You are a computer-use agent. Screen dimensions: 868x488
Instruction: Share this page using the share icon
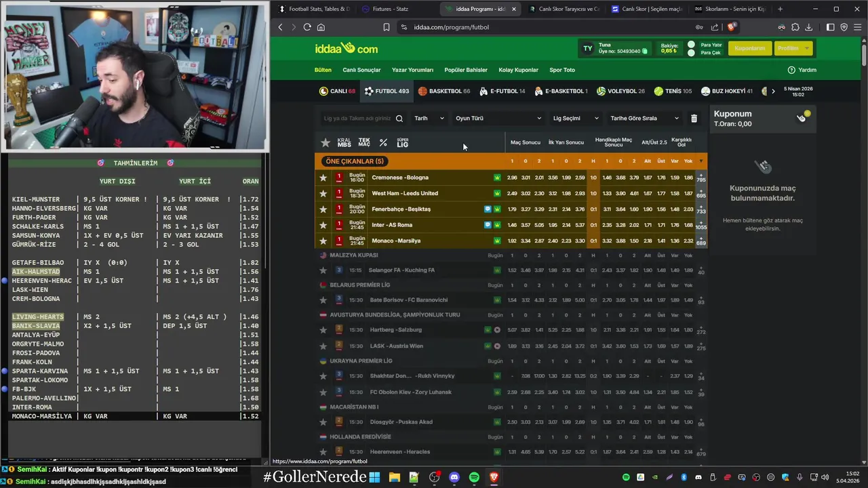pyautogui.click(x=715, y=27)
